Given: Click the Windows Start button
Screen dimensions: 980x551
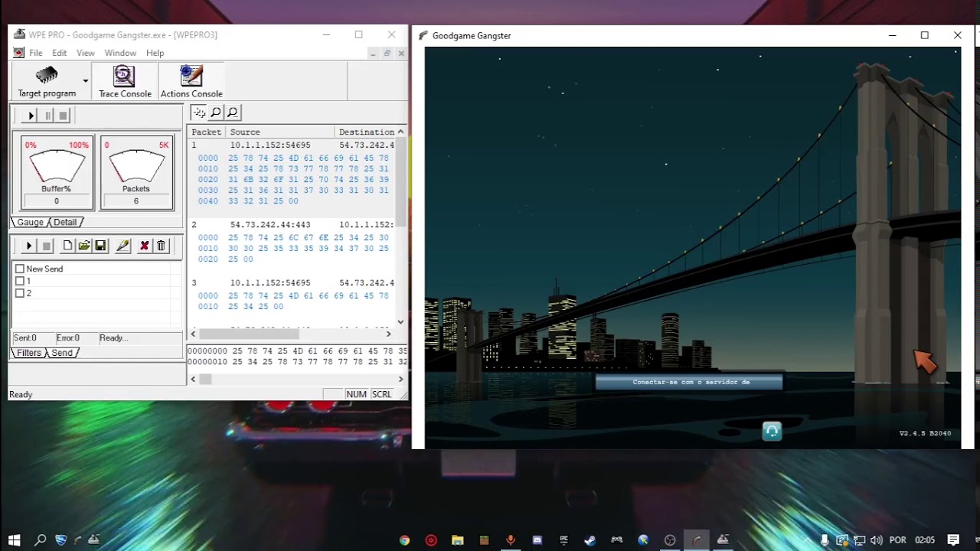Looking at the screenshot, I should click(14, 540).
